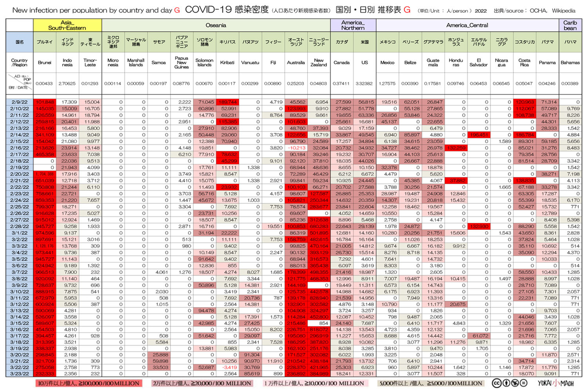588x392 pixels.
Task: Click the Papua New Guinea English header
Action: click(x=181, y=63)
